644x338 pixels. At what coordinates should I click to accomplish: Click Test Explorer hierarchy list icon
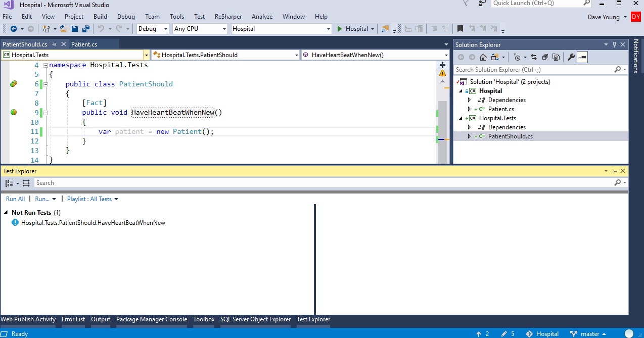[x=26, y=183]
